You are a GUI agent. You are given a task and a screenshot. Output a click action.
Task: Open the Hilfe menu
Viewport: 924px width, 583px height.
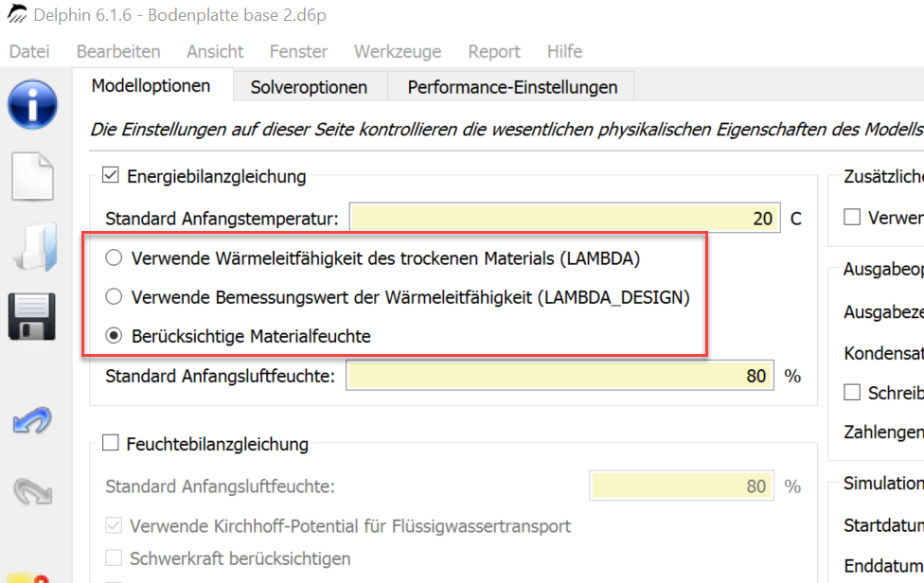(x=564, y=52)
